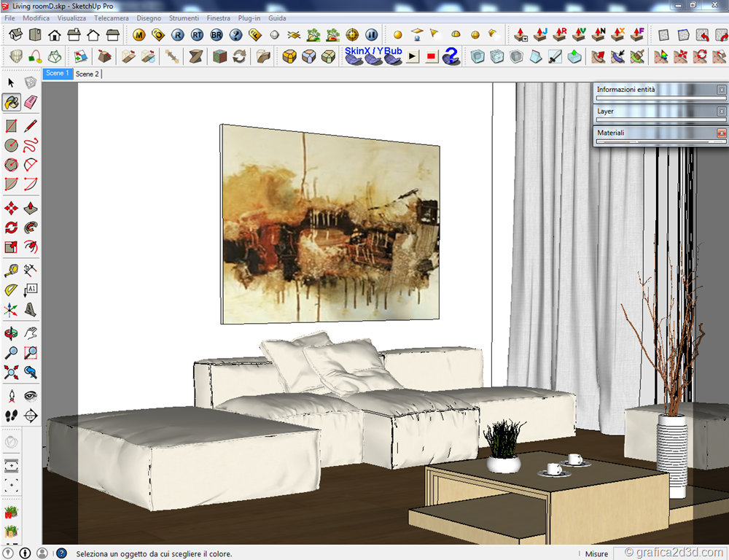This screenshot has width=729, height=560.
Task: Select the arrow Select tool
Action: (x=11, y=83)
